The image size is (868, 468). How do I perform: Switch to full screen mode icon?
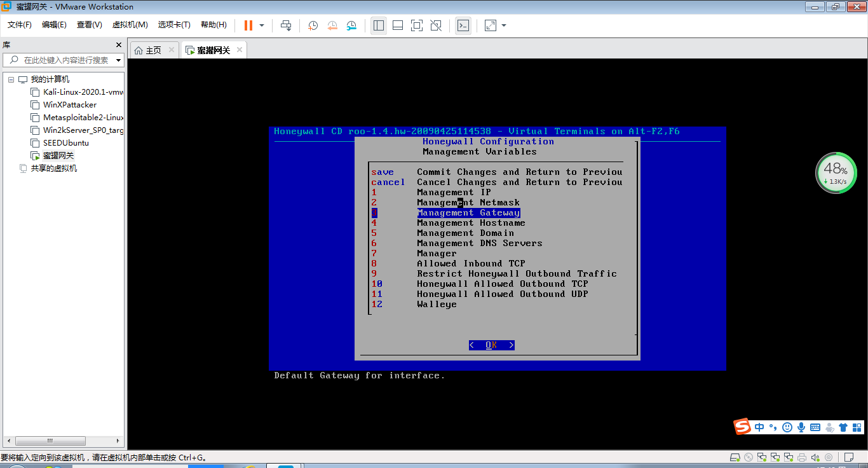417,25
